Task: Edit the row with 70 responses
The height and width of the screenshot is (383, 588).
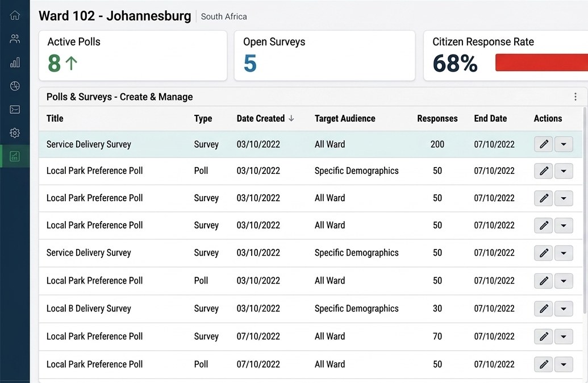Action: (x=543, y=336)
